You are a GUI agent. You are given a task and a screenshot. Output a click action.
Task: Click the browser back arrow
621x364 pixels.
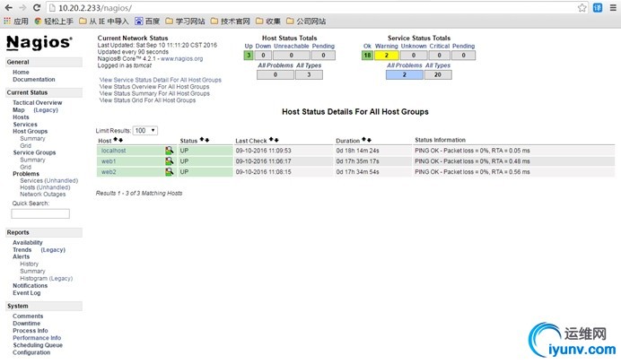pos(8,7)
